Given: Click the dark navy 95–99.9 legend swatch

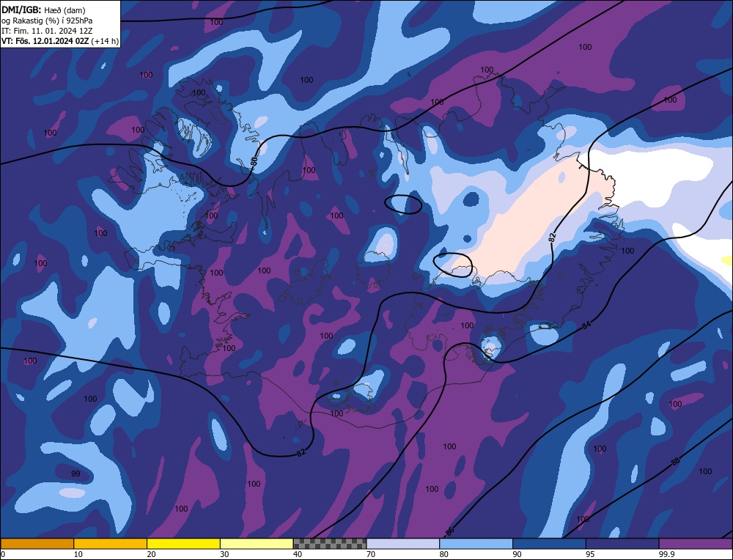Looking at the screenshot, I should (622, 543).
